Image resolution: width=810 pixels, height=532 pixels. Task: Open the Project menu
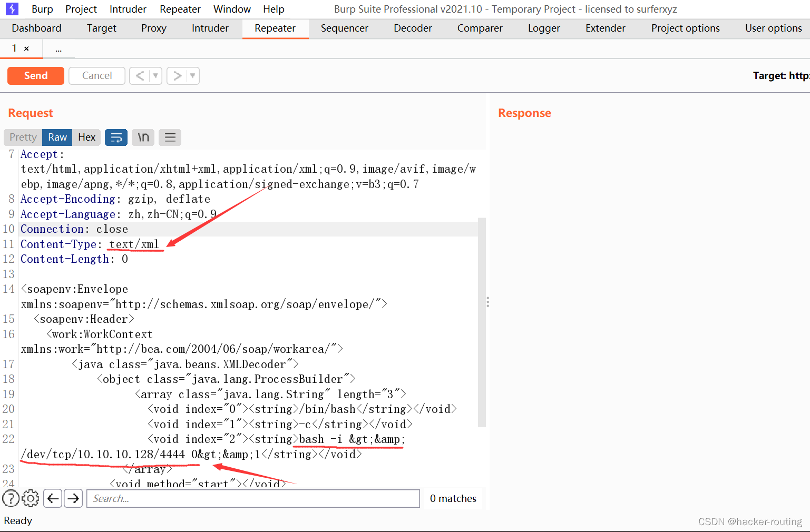pyautogui.click(x=81, y=9)
